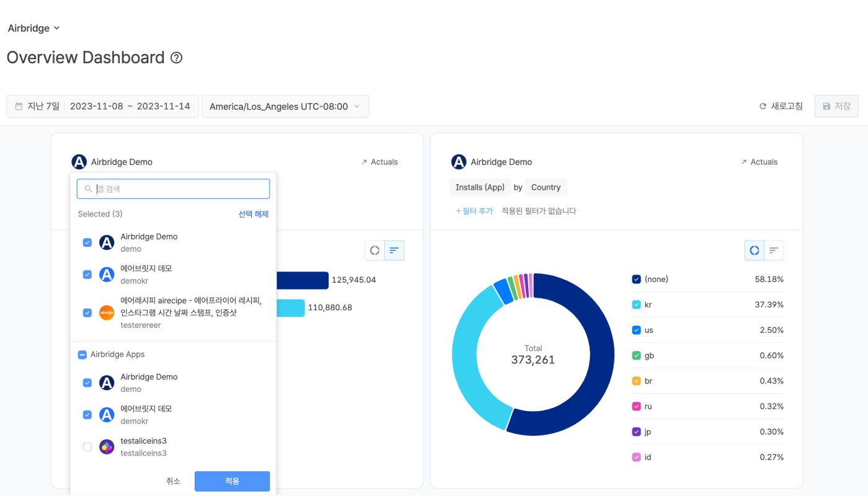
Task: Toggle the (none) legend checkbox
Action: pyautogui.click(x=636, y=279)
